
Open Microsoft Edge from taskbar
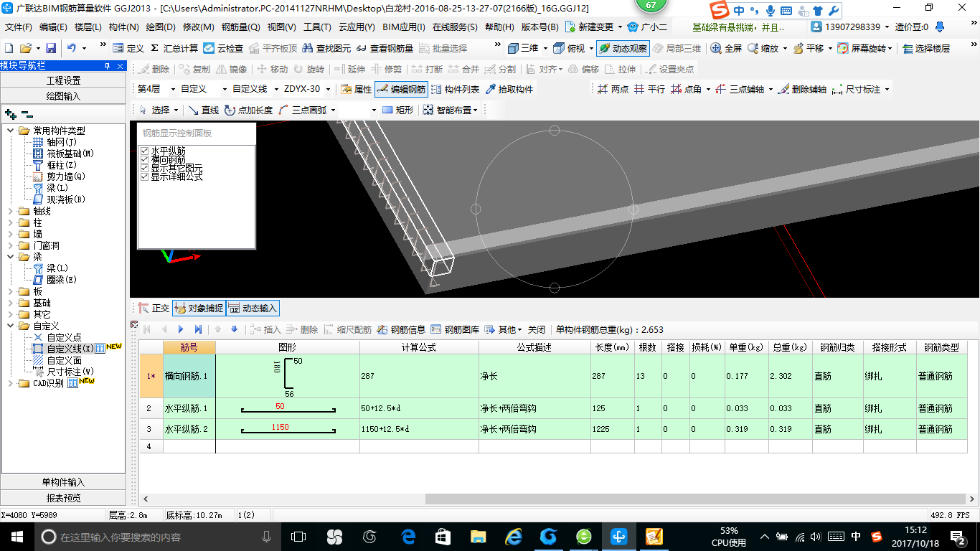(x=409, y=537)
